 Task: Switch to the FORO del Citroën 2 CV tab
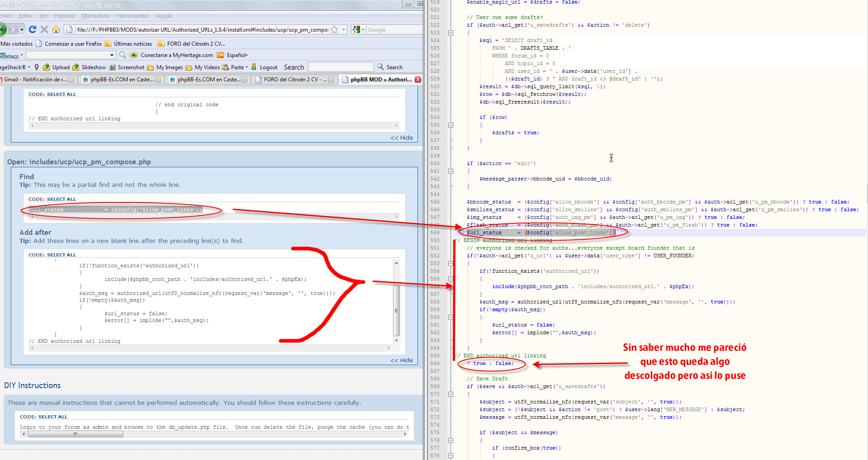coord(292,80)
